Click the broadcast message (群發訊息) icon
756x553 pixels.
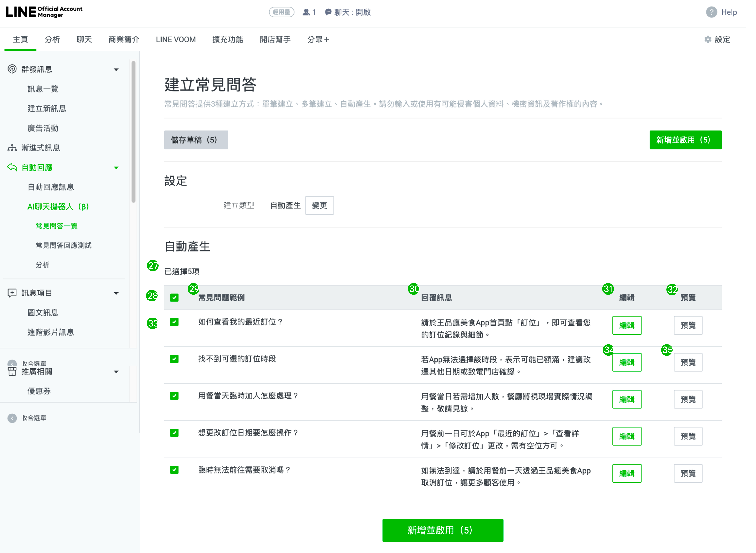tap(12, 69)
